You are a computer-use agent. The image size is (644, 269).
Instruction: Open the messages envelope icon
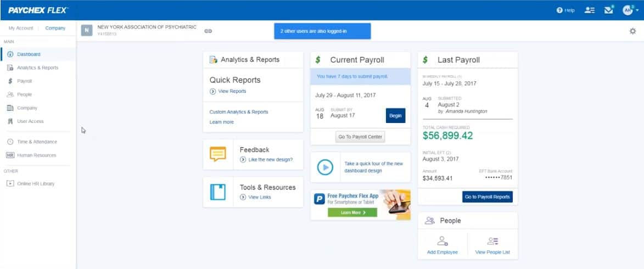click(609, 10)
